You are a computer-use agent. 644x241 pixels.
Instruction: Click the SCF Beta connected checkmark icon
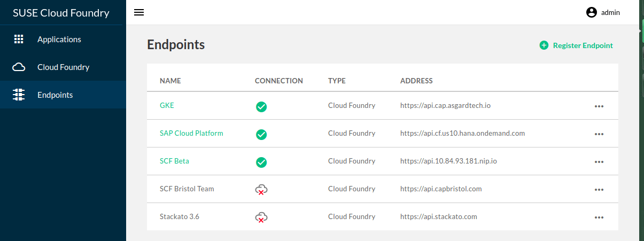[x=261, y=162]
